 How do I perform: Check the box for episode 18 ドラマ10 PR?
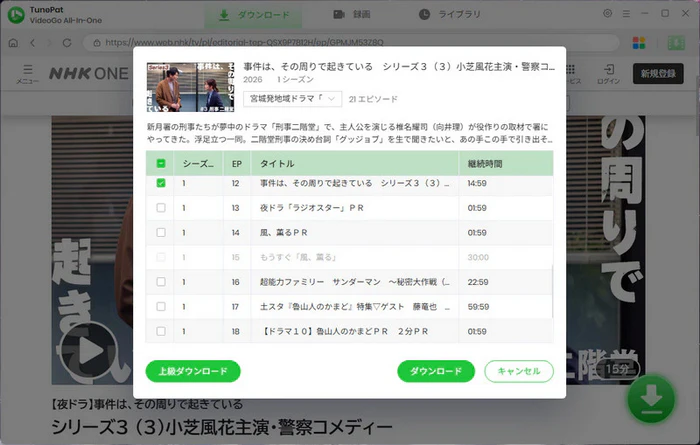pos(161,331)
